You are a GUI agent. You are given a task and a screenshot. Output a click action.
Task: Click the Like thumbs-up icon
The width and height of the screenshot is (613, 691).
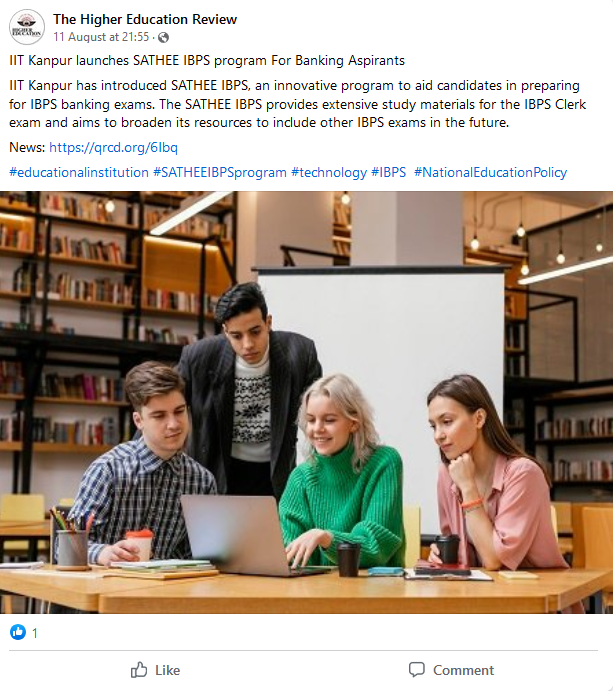point(139,670)
